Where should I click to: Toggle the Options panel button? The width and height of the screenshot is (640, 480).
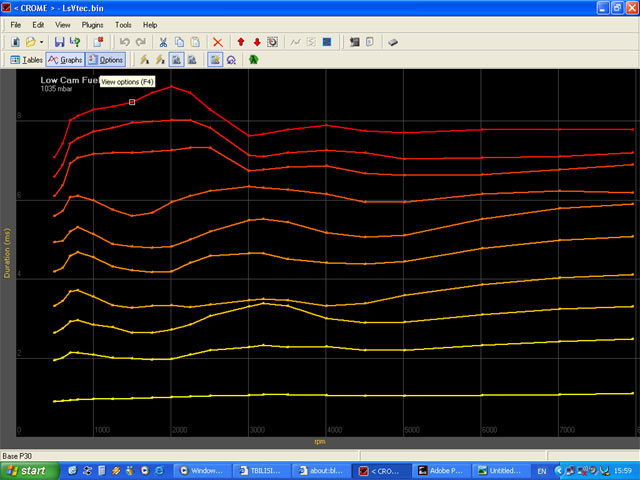(x=106, y=60)
